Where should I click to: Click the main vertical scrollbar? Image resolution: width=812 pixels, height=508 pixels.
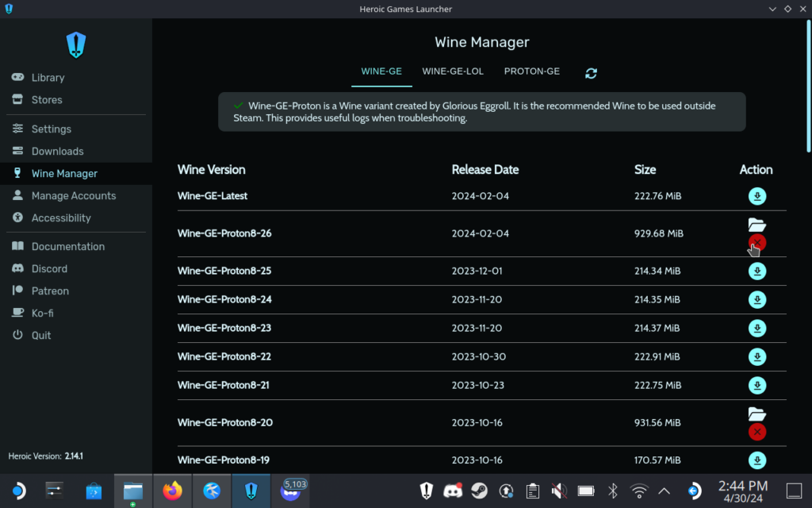(808, 87)
